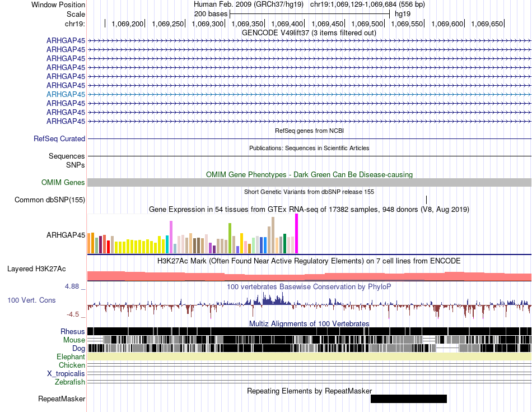Click chr19:1,069,129-1,069,684 (556 bp) position text

tap(368, 4)
